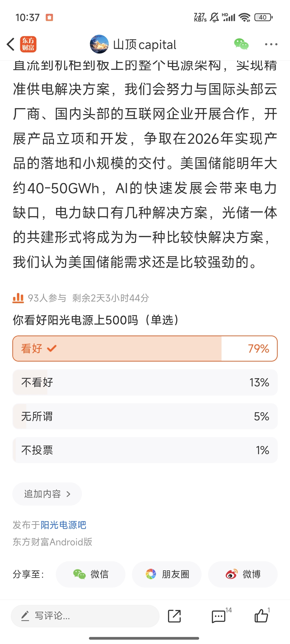Choose the 不投票 poll option
This screenshot has width=290, height=644.
pos(145,450)
